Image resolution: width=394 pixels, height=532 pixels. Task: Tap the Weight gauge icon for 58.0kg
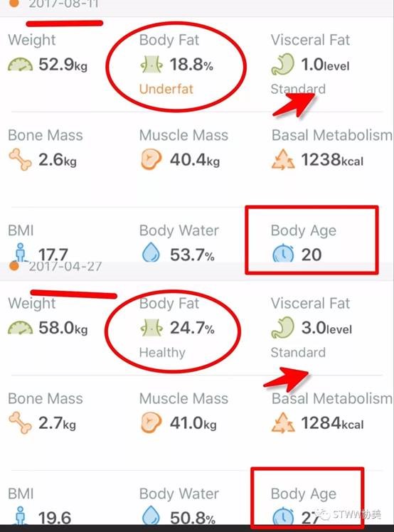point(21,328)
